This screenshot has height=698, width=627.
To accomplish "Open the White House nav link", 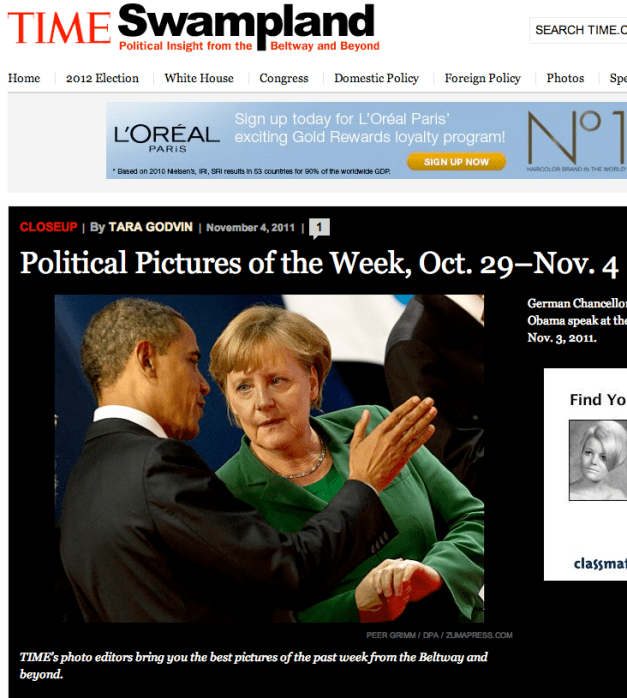I will coord(199,78).
